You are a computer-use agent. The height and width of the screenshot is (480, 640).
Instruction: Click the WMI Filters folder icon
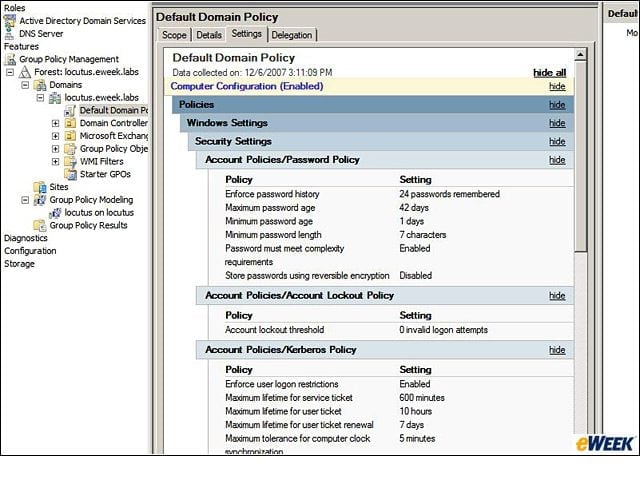pos(70,162)
